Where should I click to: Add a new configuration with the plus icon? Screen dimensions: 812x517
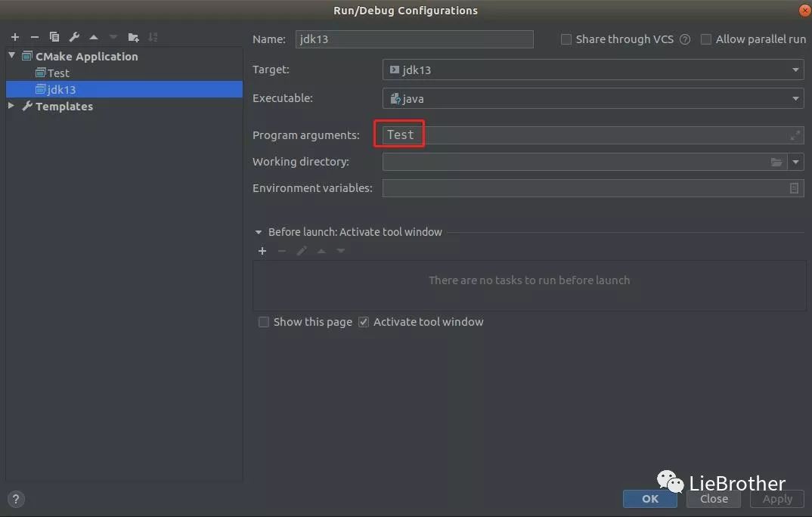tap(15, 37)
